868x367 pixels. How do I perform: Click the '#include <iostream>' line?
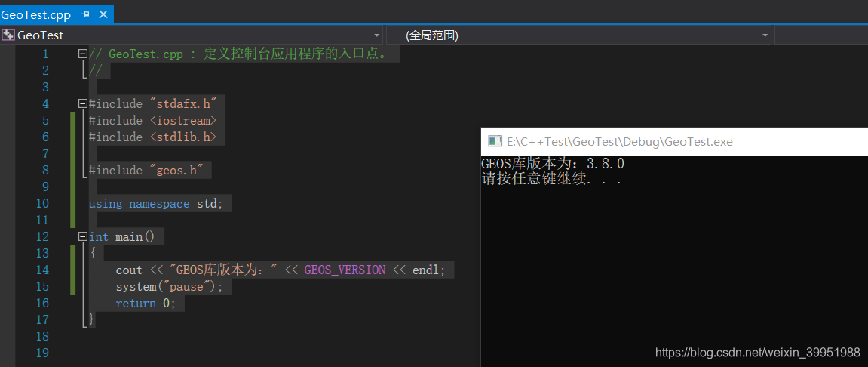153,120
